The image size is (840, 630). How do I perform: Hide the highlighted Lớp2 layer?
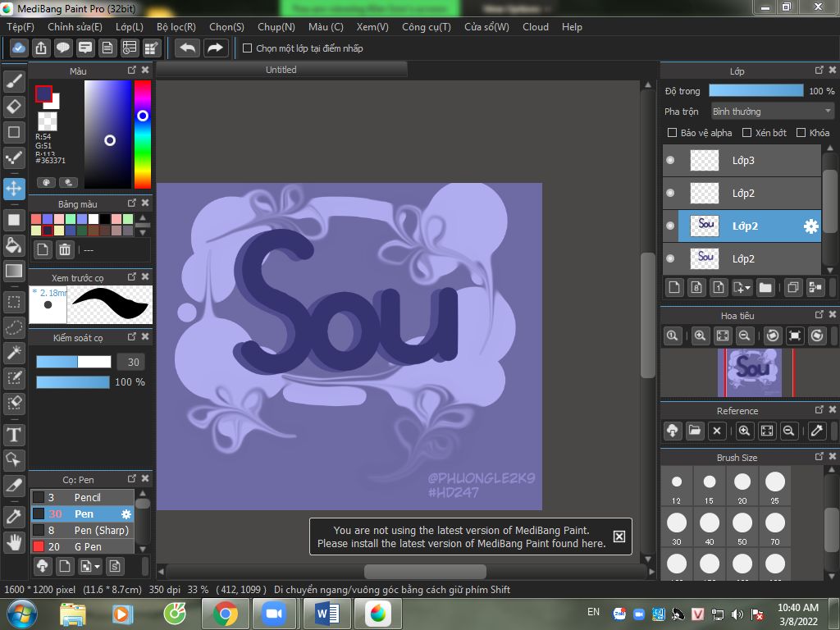coord(670,226)
